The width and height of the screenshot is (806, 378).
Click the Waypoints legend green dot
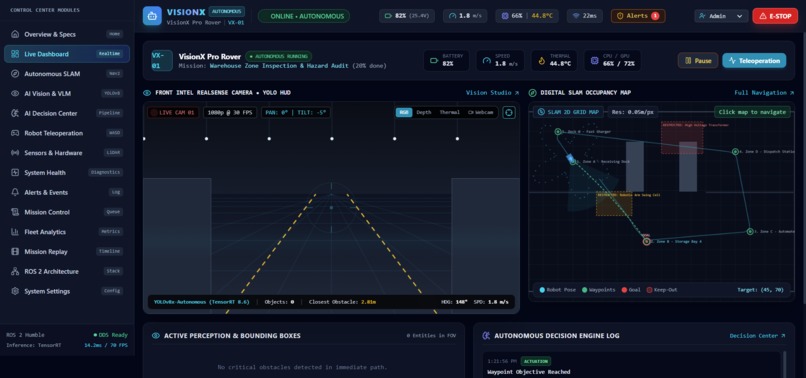(585, 290)
